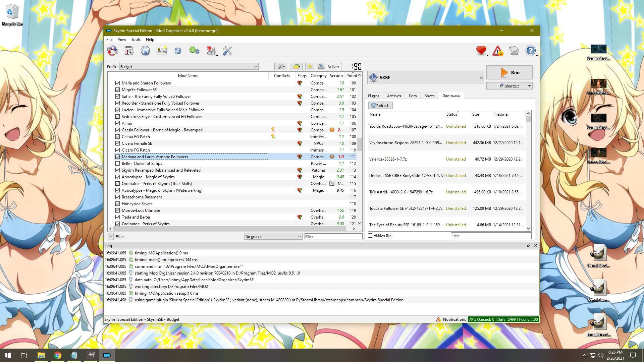Click the create backup tray icon
The image size is (644, 362).
[x=321, y=66]
